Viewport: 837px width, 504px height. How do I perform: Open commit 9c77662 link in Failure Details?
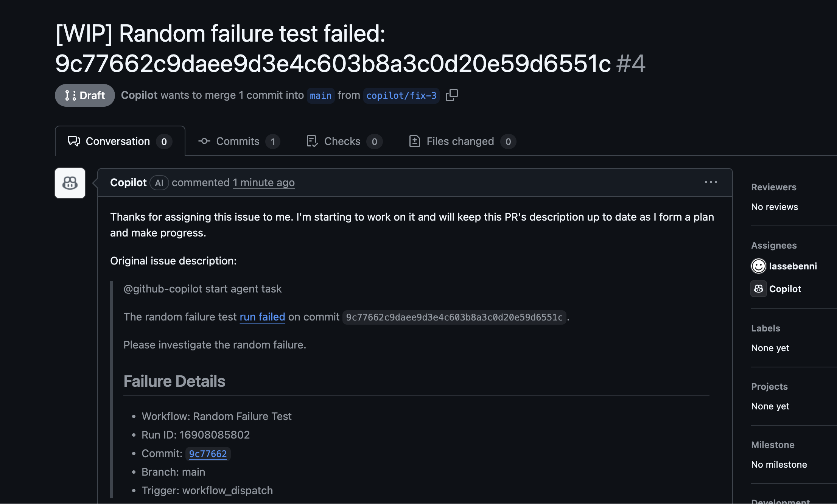(208, 454)
